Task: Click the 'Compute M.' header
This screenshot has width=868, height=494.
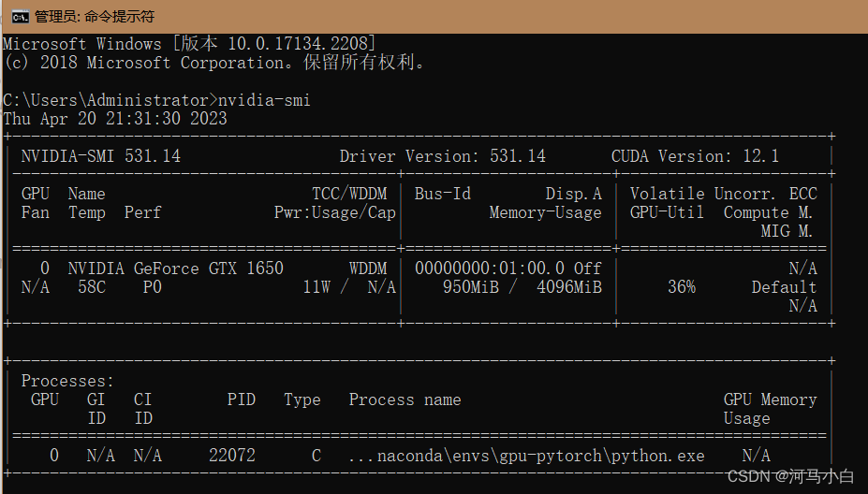Action: [768, 212]
